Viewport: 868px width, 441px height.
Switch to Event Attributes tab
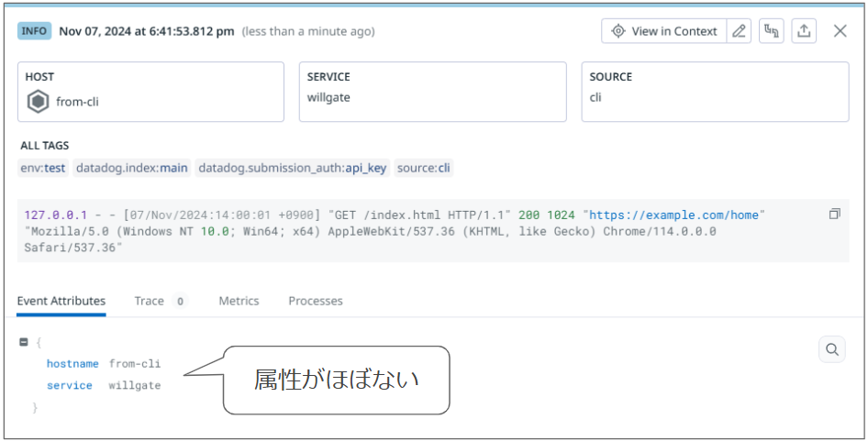click(x=61, y=301)
